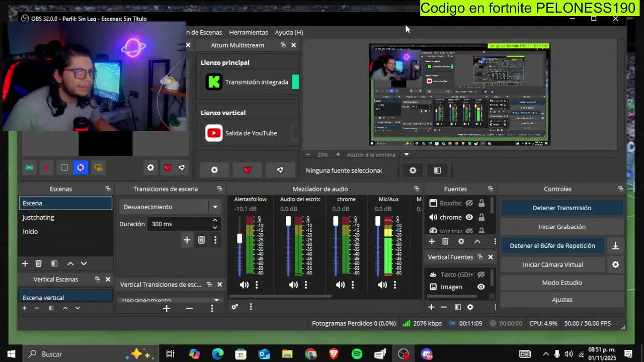Add a new scene in Escenas panel

coord(25,263)
